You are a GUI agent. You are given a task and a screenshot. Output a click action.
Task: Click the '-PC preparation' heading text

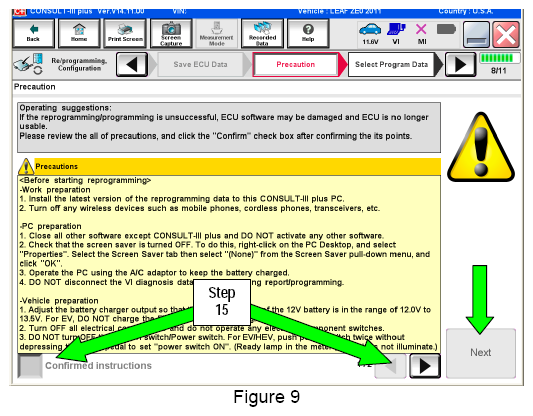pyautogui.click(x=51, y=226)
